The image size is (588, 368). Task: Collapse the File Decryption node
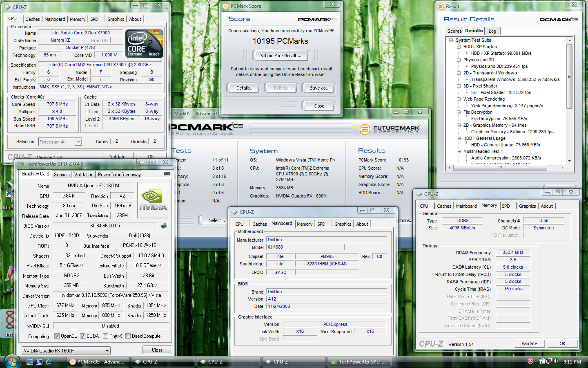459,112
